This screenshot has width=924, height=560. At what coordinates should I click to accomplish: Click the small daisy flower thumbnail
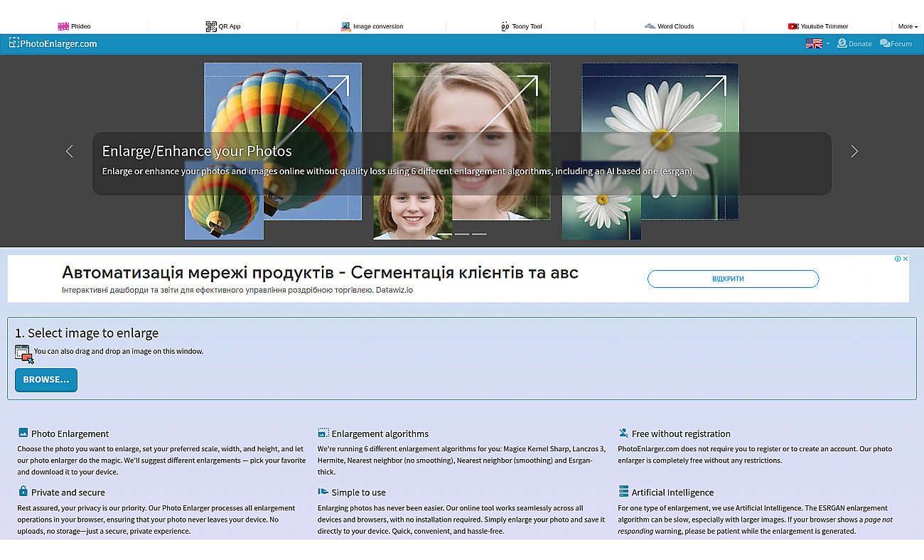(x=601, y=201)
